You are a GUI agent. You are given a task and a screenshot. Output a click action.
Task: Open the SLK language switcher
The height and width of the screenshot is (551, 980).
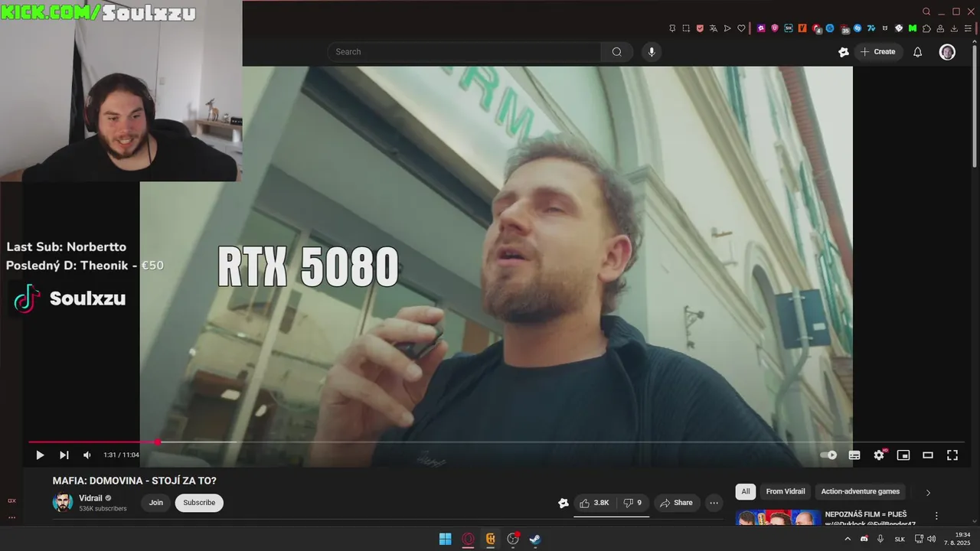[x=900, y=539]
